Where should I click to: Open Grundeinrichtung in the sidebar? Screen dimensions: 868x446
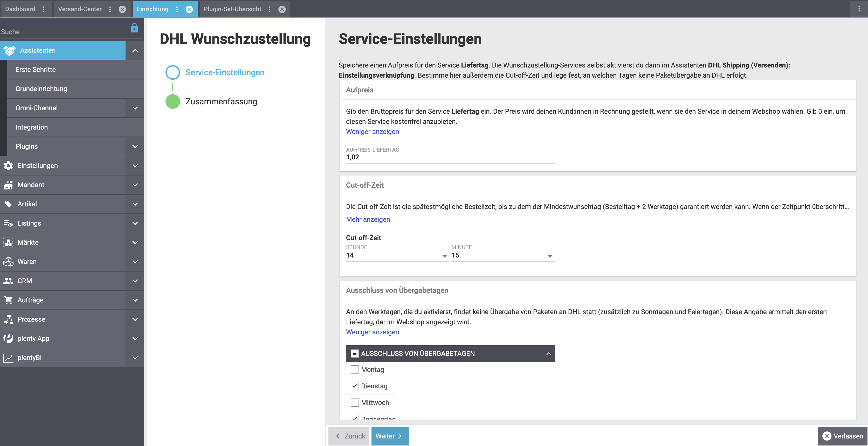coord(75,89)
